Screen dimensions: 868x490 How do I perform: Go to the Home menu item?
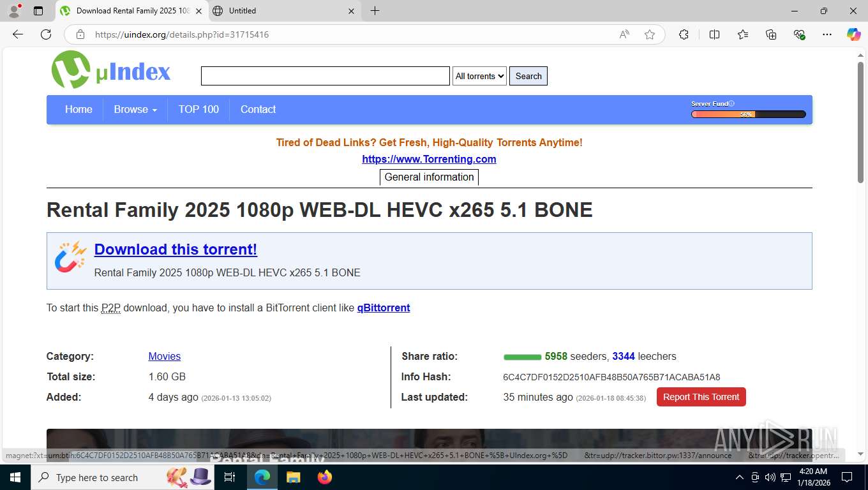click(79, 110)
